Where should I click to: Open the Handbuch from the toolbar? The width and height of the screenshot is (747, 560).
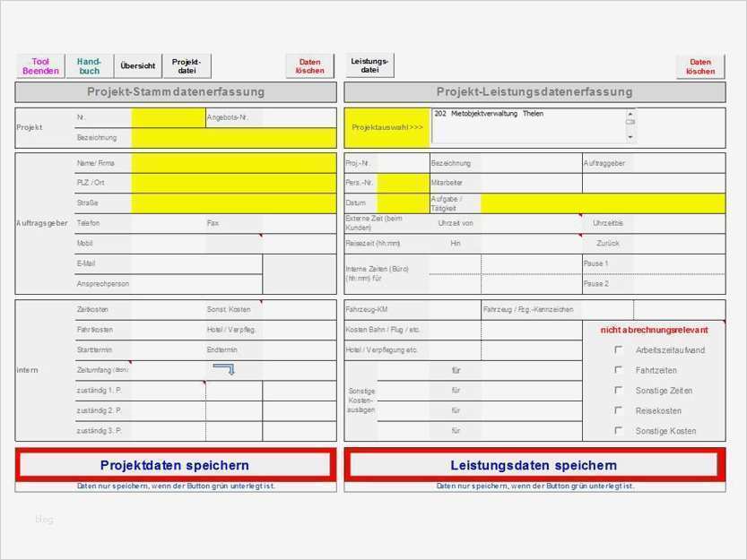point(89,65)
